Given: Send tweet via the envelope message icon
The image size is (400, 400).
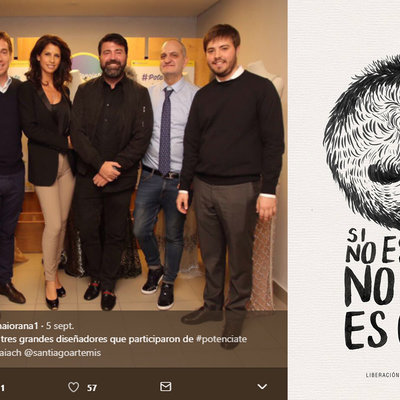Looking at the screenshot, I should click(x=166, y=387).
